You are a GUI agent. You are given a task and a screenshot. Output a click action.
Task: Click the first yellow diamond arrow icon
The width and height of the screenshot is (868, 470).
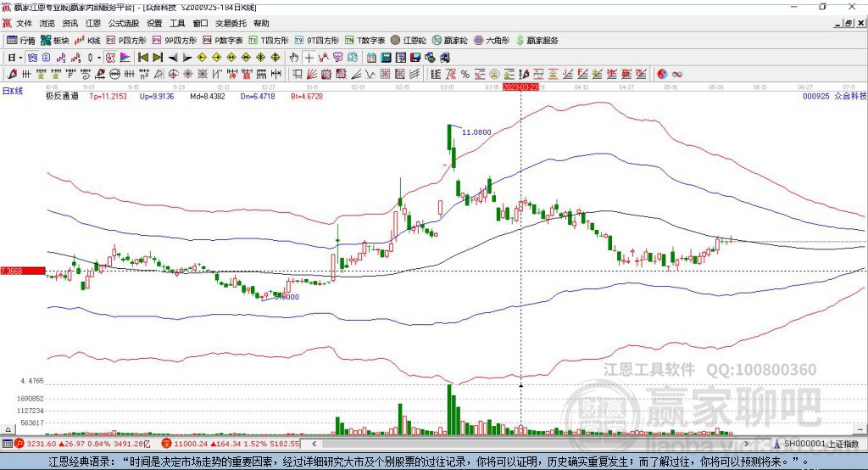pyautogui.click(x=202, y=58)
